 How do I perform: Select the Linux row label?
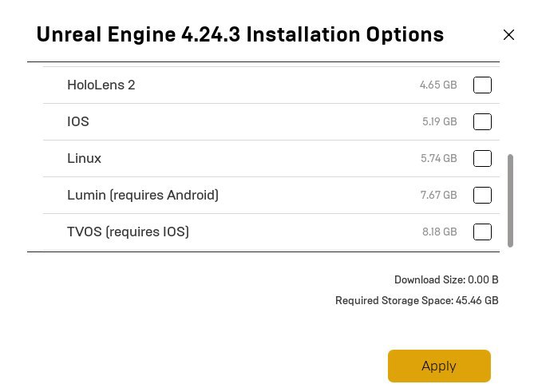click(84, 158)
